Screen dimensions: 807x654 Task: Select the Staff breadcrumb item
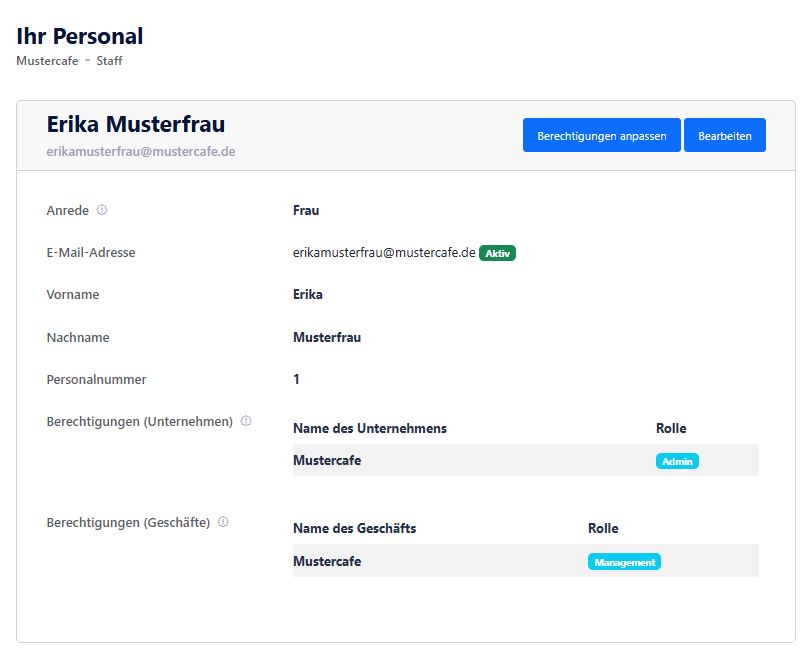click(x=109, y=61)
